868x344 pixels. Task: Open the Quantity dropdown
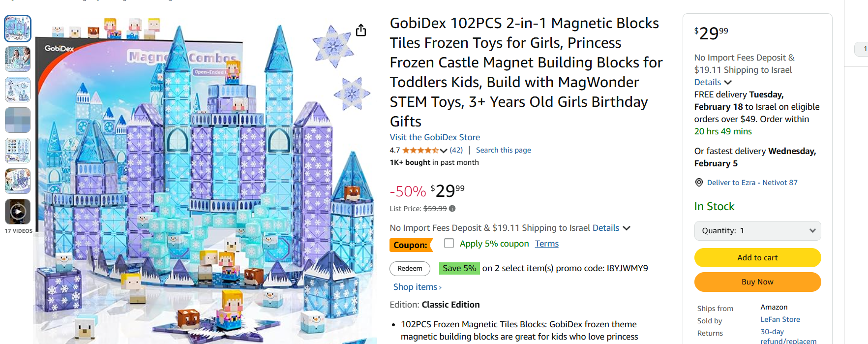tap(757, 231)
